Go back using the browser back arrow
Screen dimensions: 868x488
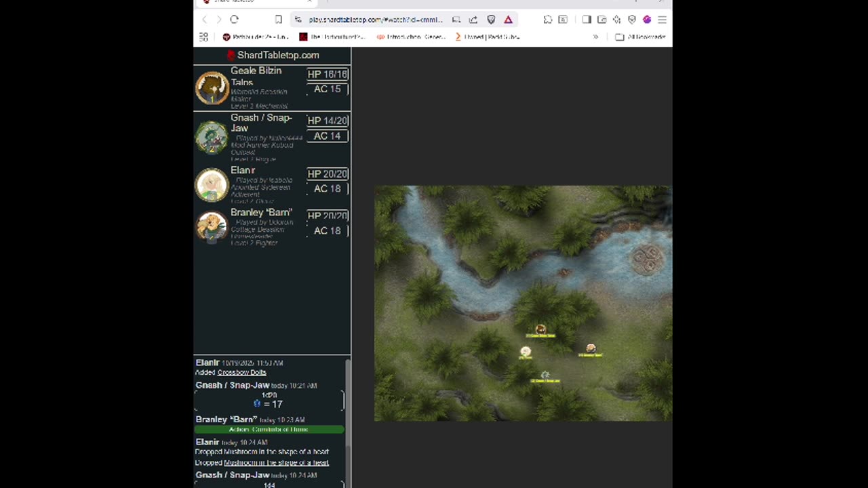[x=205, y=20]
